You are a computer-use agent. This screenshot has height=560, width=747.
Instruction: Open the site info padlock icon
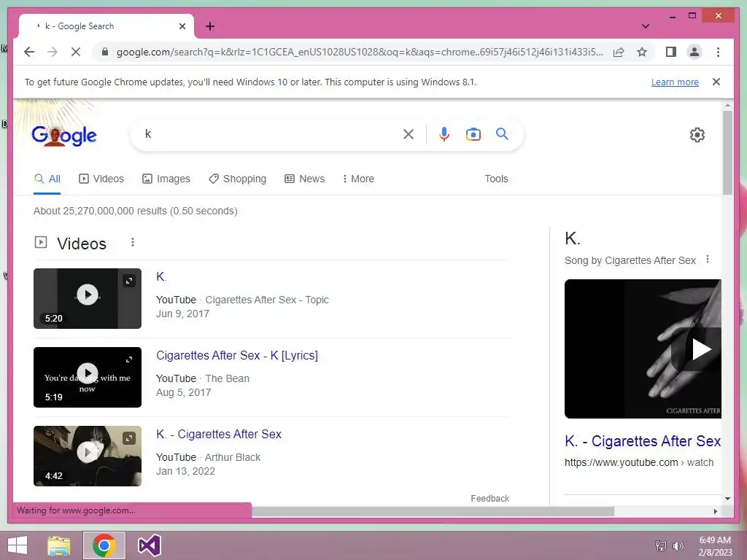click(105, 52)
